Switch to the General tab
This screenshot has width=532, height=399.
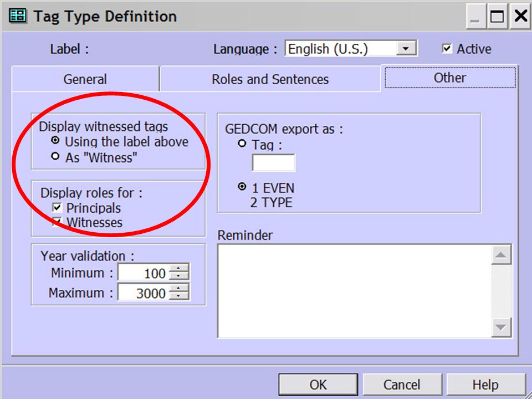pyautogui.click(x=85, y=79)
